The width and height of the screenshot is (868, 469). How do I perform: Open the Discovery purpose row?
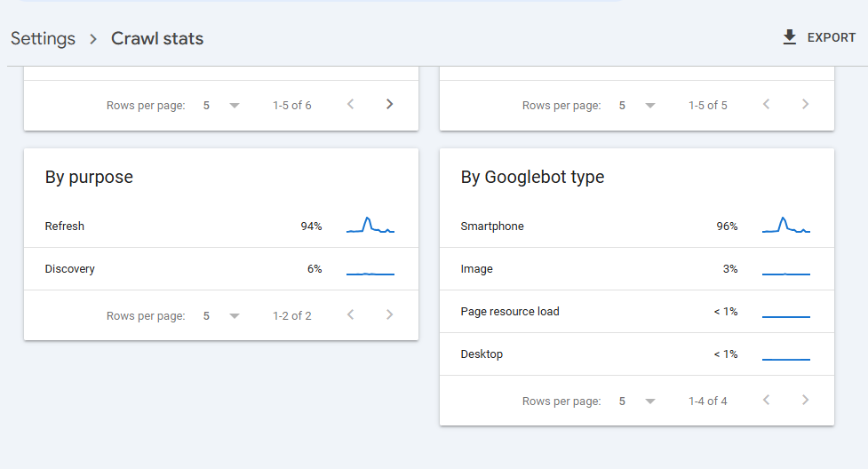[x=221, y=268]
